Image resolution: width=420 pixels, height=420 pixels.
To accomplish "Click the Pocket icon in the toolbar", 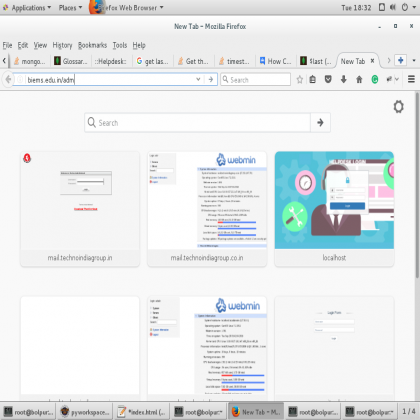I will click(x=328, y=79).
